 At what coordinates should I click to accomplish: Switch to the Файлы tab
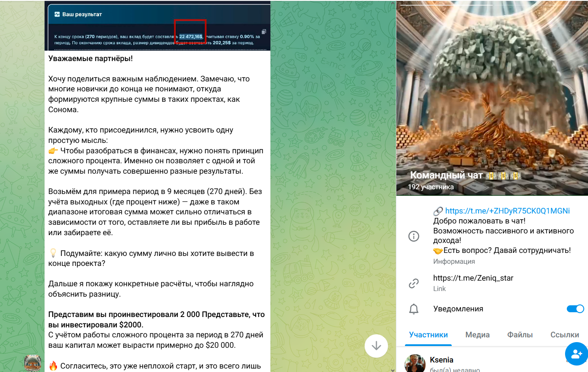(x=520, y=335)
